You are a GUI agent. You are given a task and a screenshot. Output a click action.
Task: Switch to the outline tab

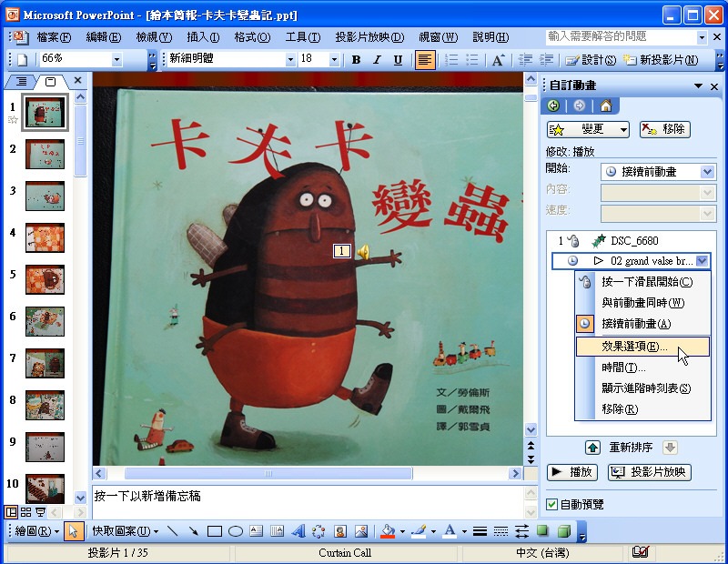pyautogui.click(x=21, y=82)
